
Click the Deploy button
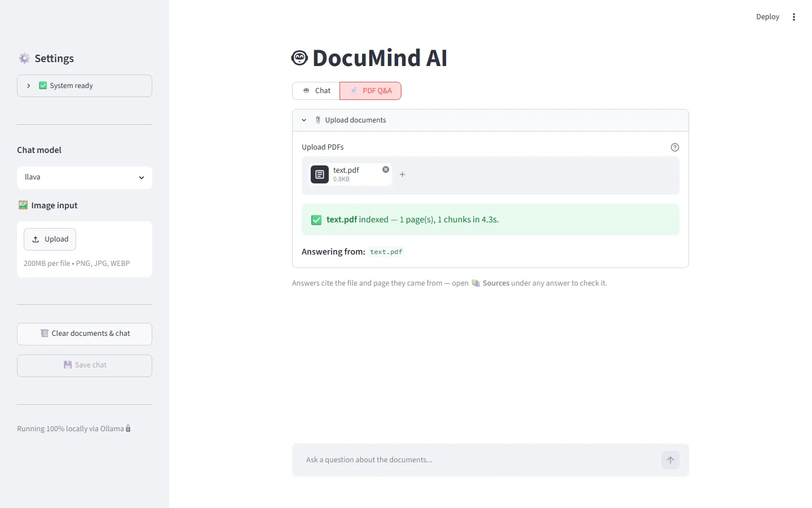pyautogui.click(x=767, y=17)
